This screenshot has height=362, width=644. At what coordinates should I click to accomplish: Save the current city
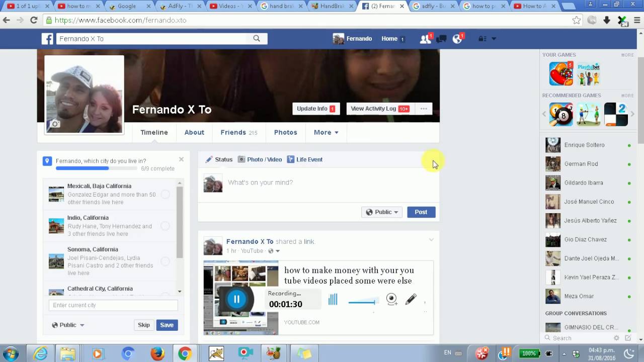(x=167, y=325)
